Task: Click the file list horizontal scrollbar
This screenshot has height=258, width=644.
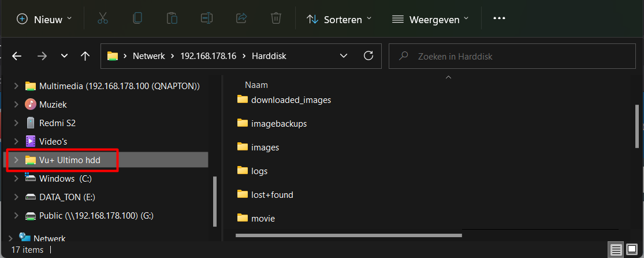Action: click(349, 235)
